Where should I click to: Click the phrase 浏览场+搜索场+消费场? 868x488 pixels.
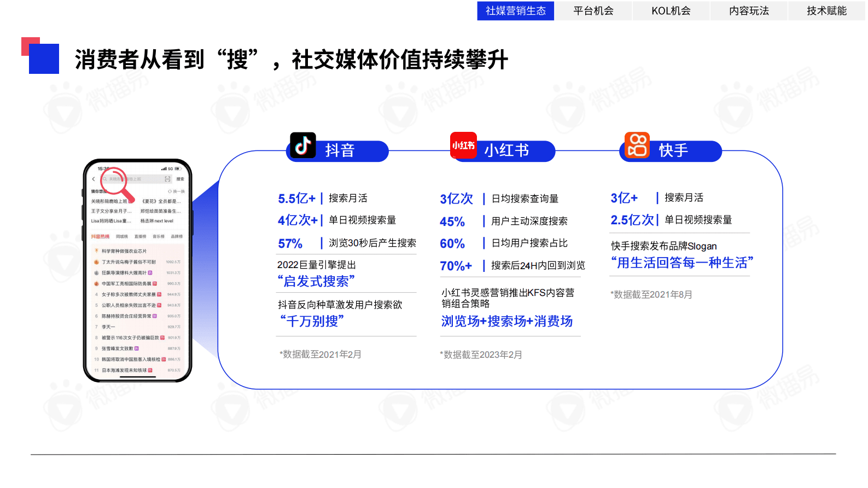[507, 321]
